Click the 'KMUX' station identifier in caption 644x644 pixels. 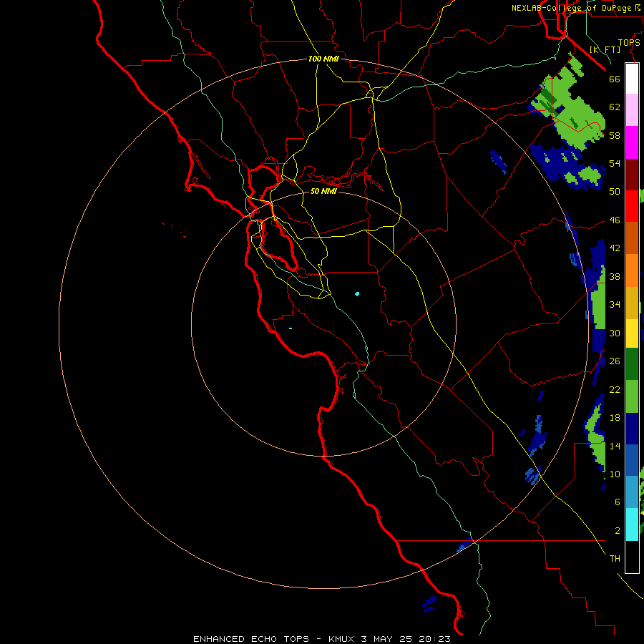click(342, 639)
